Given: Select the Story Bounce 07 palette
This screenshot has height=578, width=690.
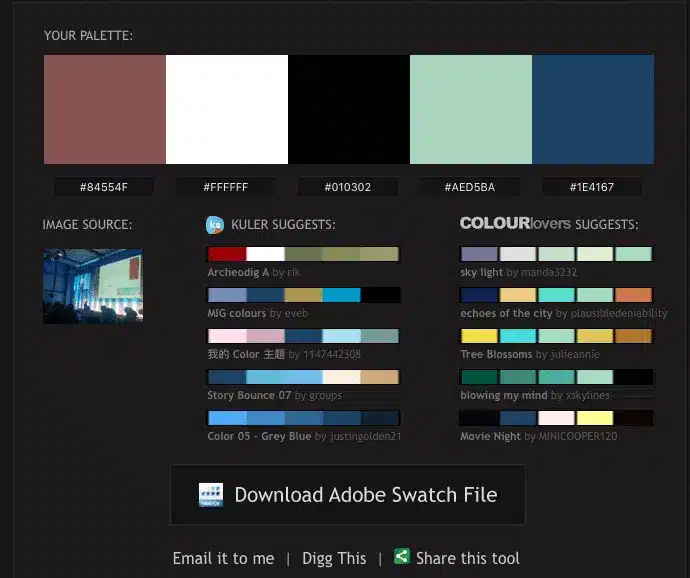Looking at the screenshot, I should click(x=302, y=377).
